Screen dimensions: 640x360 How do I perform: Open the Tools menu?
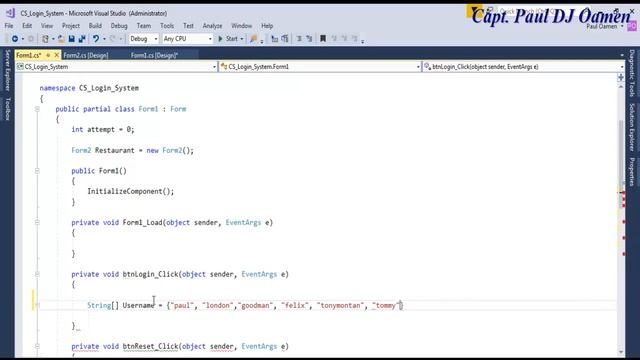[167, 26]
